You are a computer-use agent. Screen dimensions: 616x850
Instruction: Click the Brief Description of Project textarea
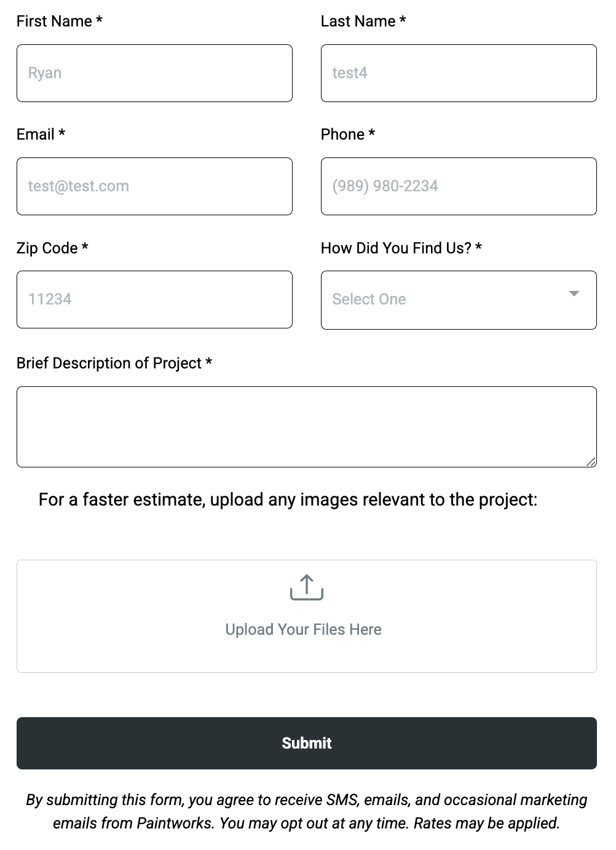pos(307,426)
